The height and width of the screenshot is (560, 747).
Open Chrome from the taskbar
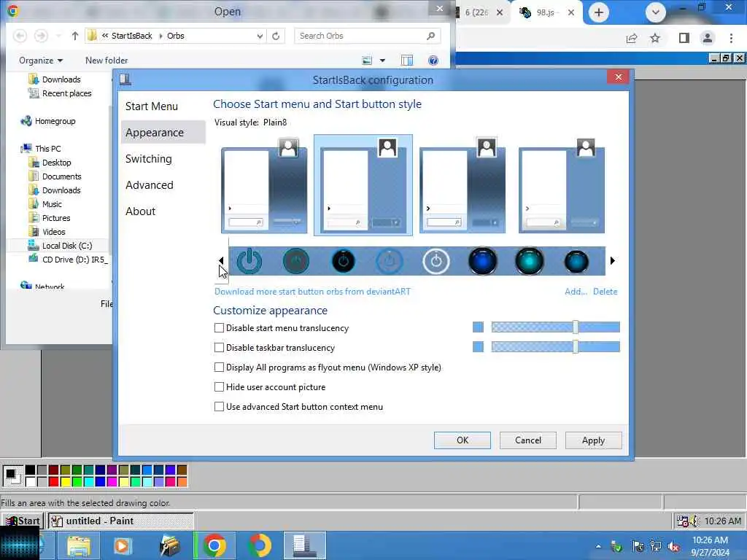214,545
